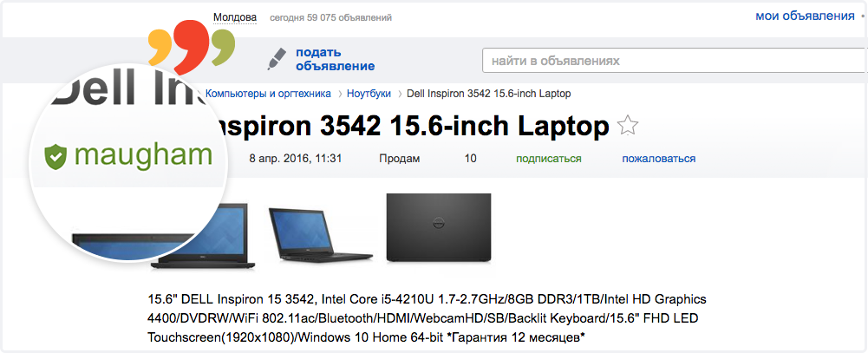This screenshot has width=868, height=353.
Task: Open the second laptop angled photo thumbnail
Action: coord(320,234)
